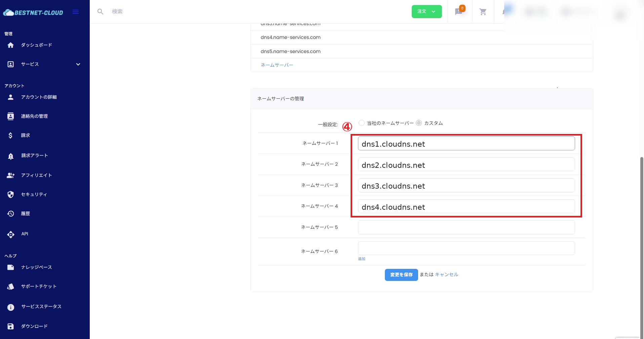Click the 追加 link below nameserver 6
Image resolution: width=644 pixels, height=339 pixels.
[362, 259]
